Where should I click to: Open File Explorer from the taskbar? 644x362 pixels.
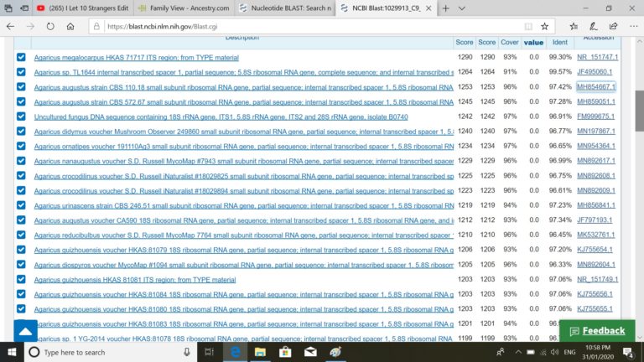261,352
